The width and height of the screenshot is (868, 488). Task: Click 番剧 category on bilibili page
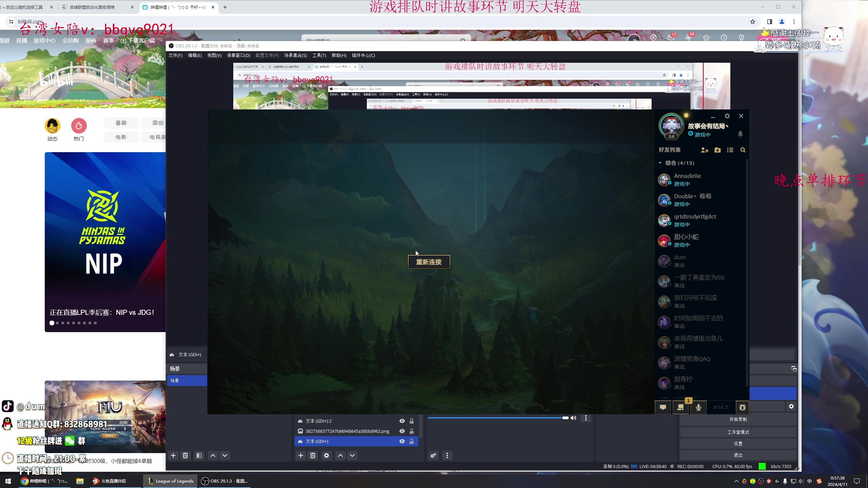click(x=121, y=123)
